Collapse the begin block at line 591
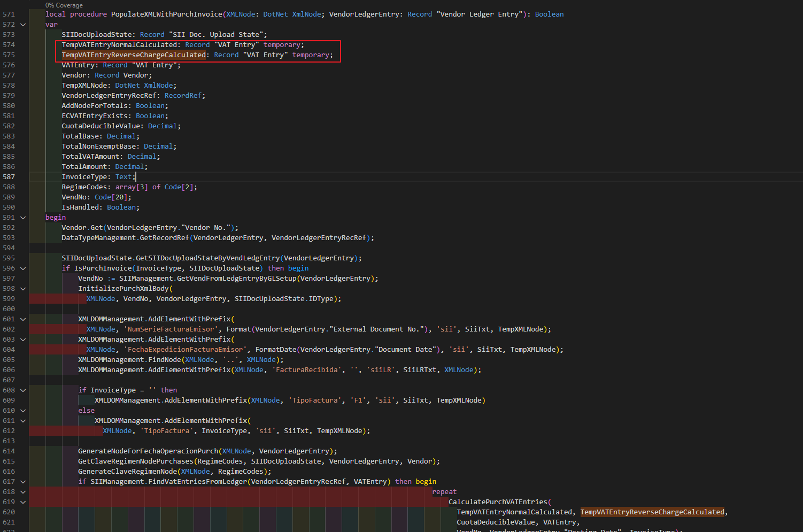The image size is (803, 532). click(22, 217)
